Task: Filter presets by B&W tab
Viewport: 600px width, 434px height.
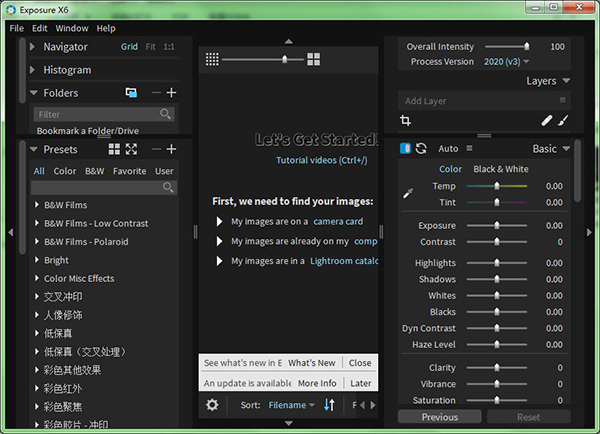Action: pos(95,171)
